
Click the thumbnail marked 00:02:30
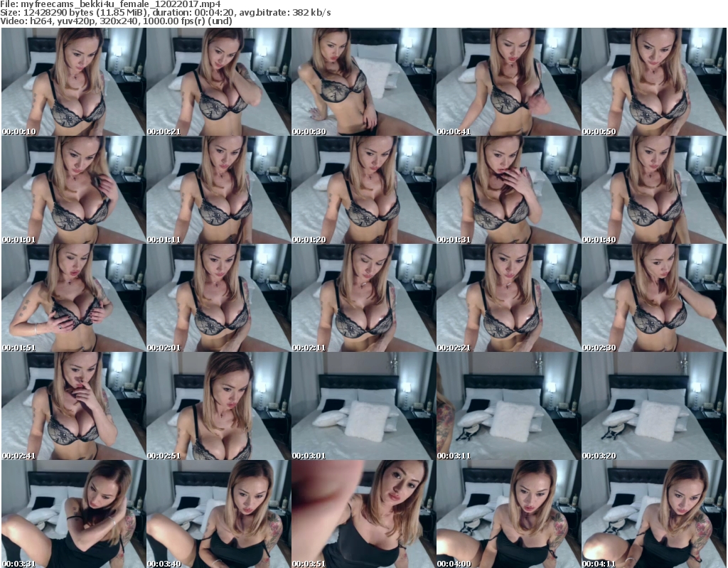point(653,298)
